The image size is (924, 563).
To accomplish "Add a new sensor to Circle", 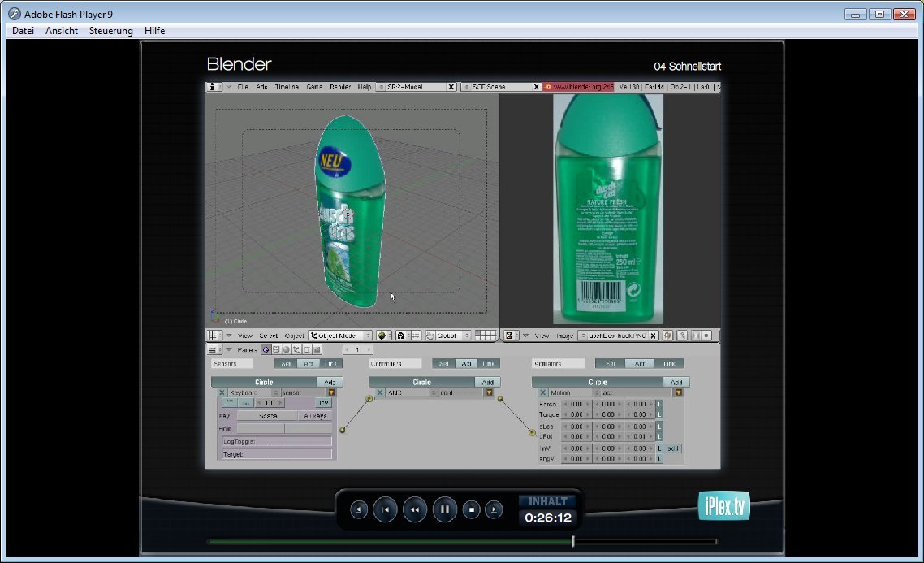I will (x=330, y=382).
